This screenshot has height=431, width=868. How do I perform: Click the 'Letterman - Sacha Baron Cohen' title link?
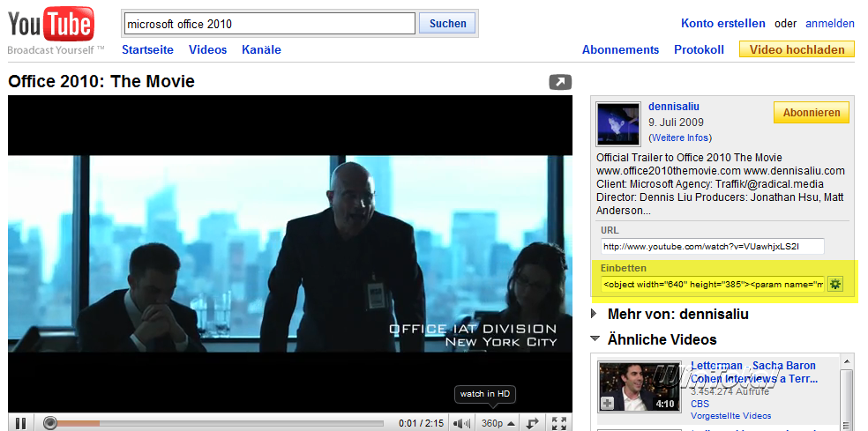pyautogui.click(x=754, y=372)
